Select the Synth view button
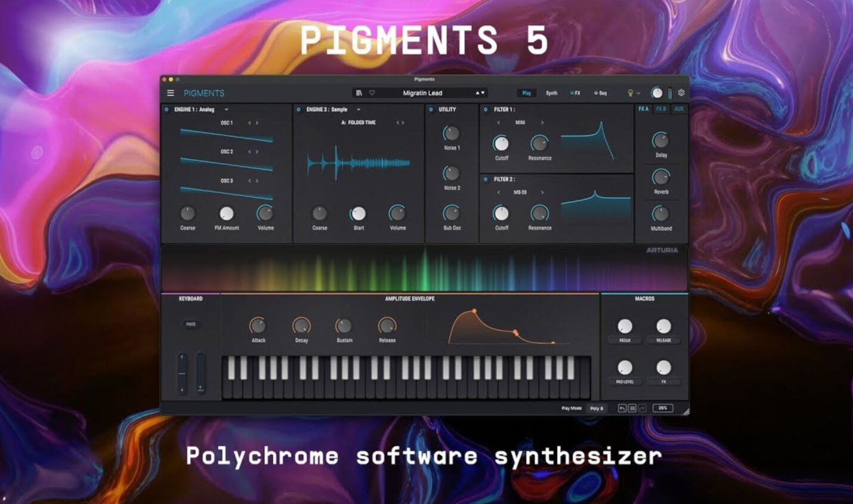This screenshot has height=504, width=853. (551, 93)
